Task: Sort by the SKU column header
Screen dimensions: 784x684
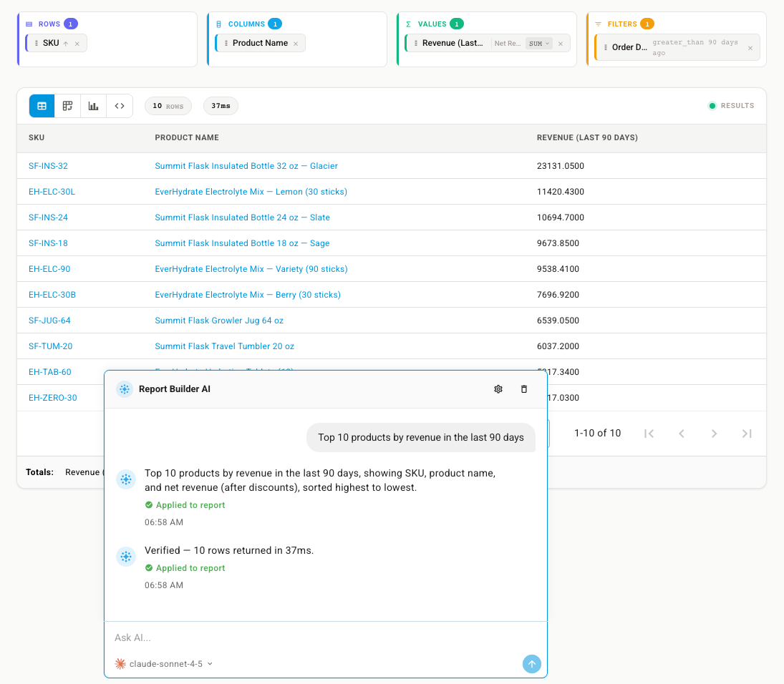Action: 37,137
